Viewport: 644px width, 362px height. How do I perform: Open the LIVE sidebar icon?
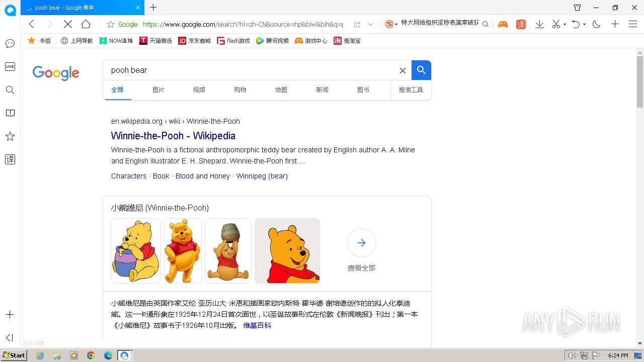tap(10, 66)
